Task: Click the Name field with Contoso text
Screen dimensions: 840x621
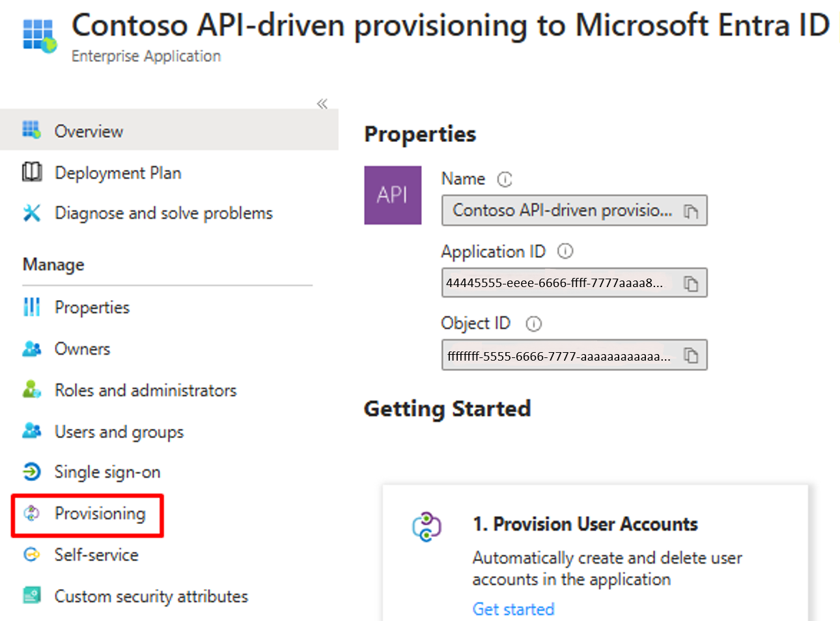Action: coord(574,210)
